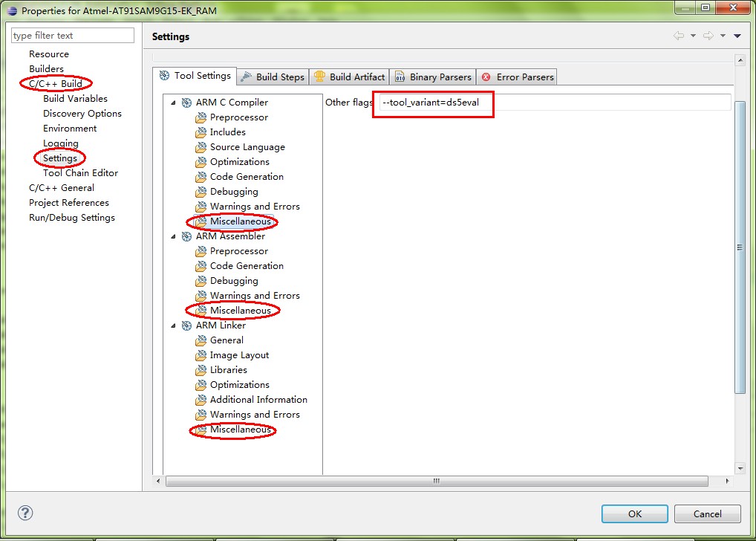Click the Tool Settings tab icon

pos(164,76)
